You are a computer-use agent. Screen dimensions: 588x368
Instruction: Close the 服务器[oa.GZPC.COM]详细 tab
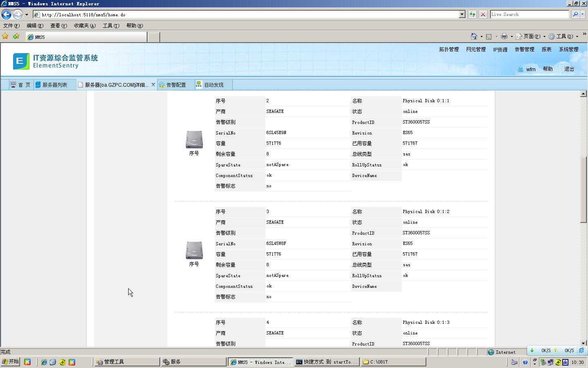153,85
